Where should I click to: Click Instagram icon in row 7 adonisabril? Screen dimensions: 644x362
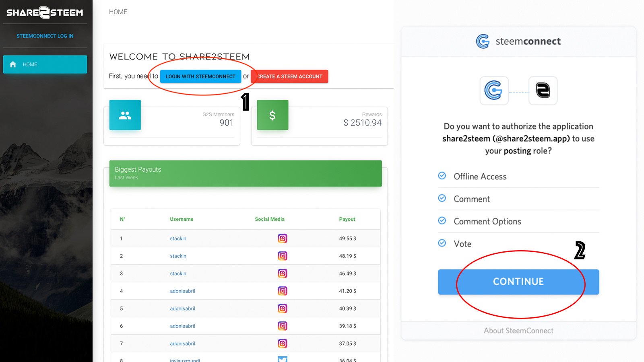click(283, 343)
